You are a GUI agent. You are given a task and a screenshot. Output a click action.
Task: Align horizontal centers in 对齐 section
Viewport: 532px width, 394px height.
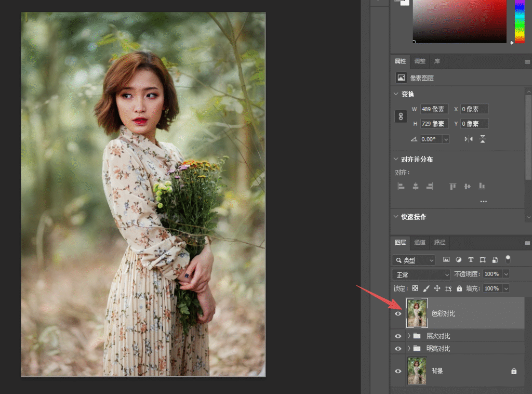click(416, 186)
